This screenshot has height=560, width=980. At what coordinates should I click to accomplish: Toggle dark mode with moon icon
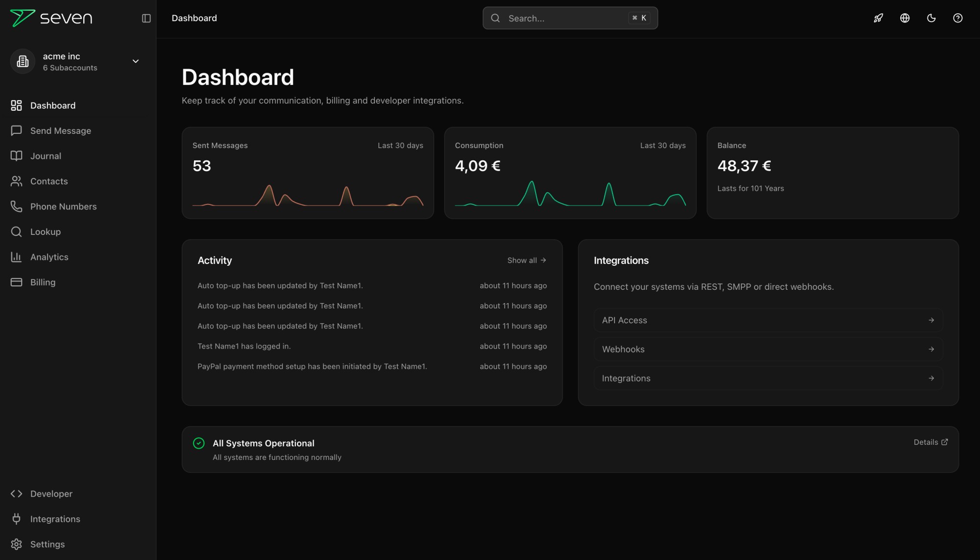coord(931,18)
